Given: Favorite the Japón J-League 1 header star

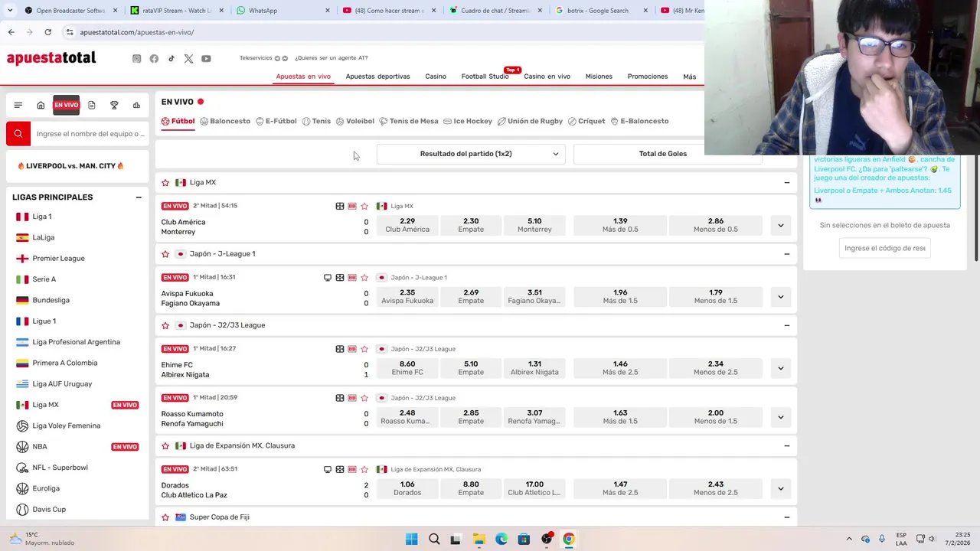Looking at the screenshot, I should click(x=165, y=254).
